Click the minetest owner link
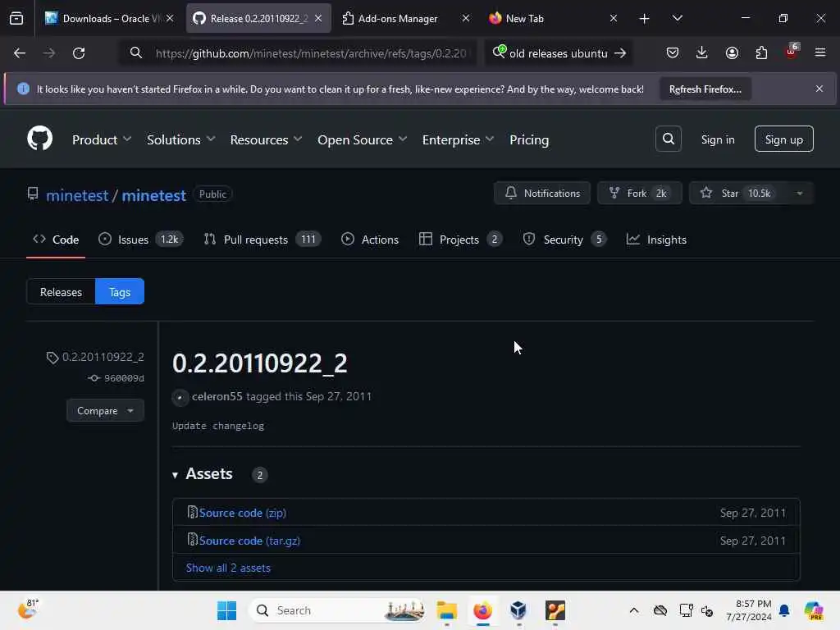Screen dimensions: 840x630 coord(77,195)
